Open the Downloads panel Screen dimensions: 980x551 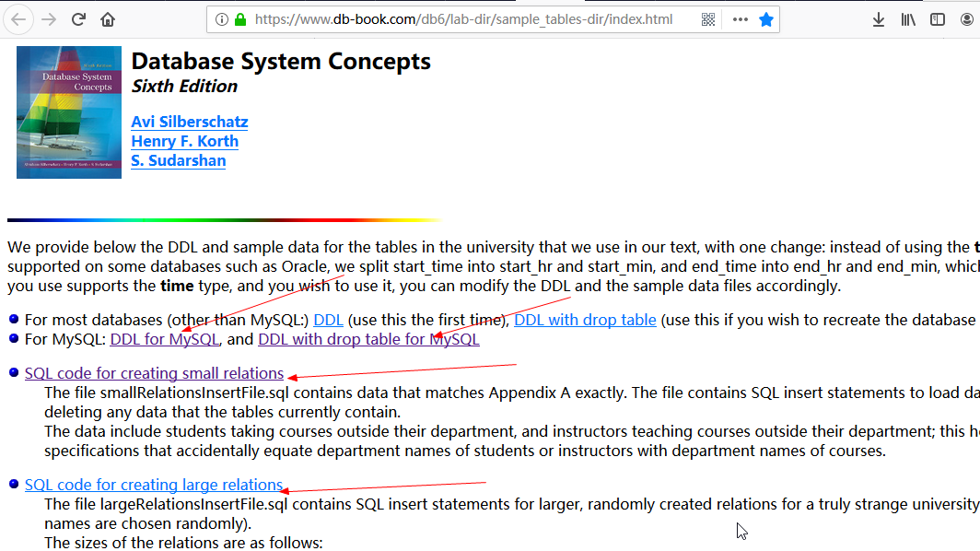coord(878,19)
